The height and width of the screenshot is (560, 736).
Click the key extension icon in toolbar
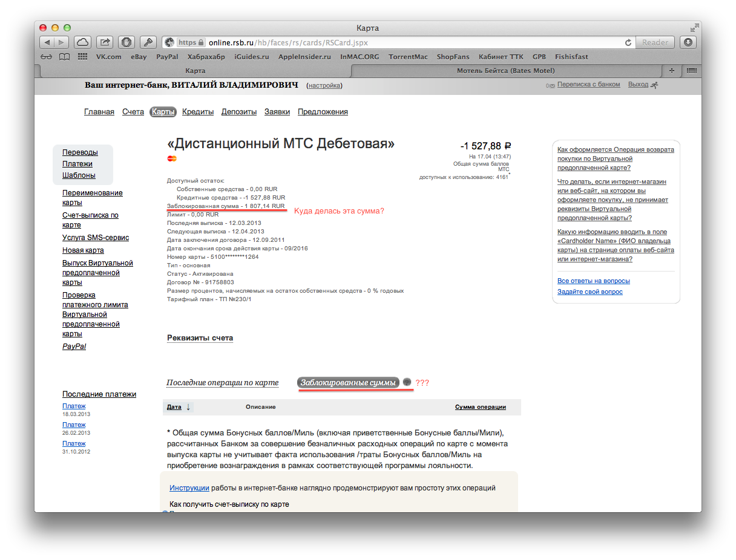[148, 42]
